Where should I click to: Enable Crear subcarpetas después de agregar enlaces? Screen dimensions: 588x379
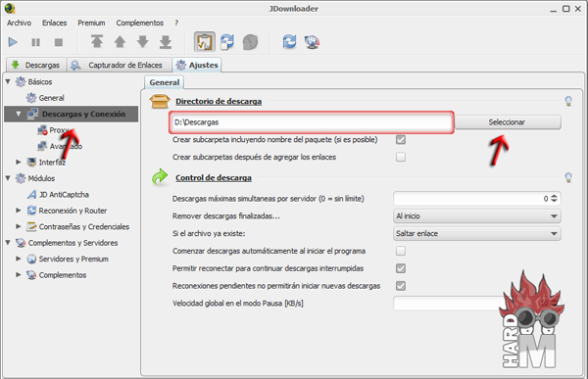(x=401, y=157)
